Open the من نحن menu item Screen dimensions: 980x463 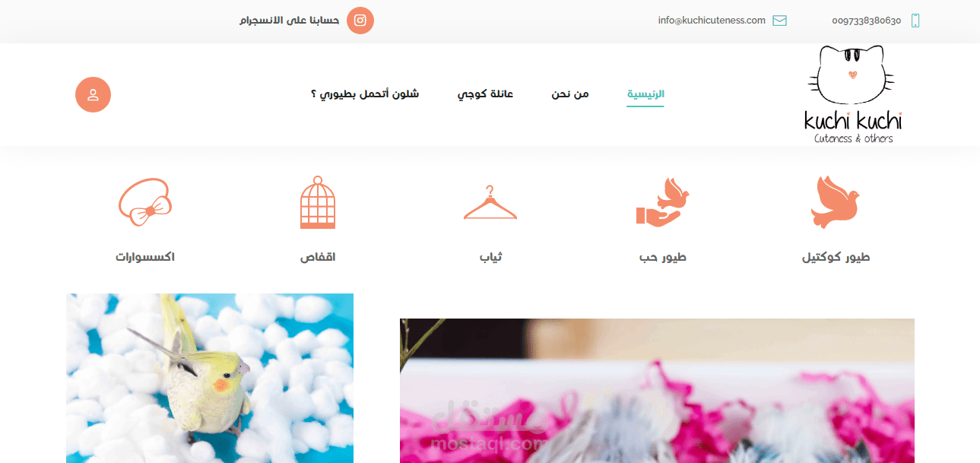pyautogui.click(x=570, y=94)
